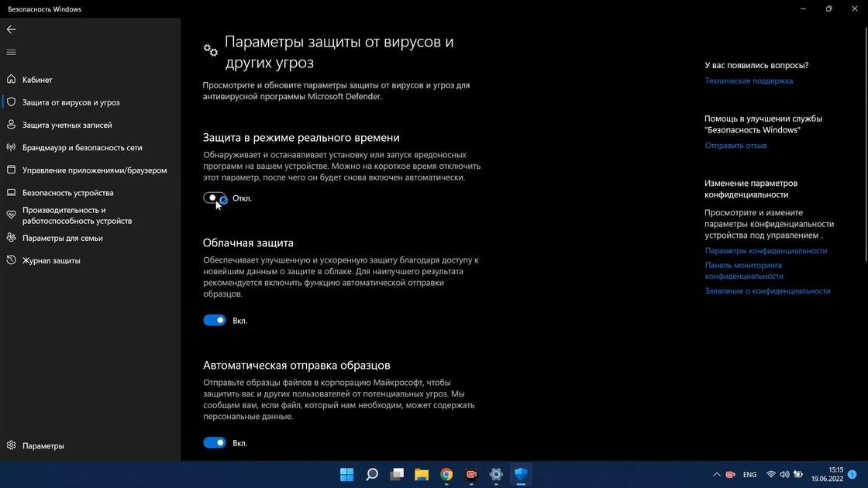Click the history icon beside Журнал защиты
Image resolution: width=868 pixels, height=488 pixels.
coord(11,260)
